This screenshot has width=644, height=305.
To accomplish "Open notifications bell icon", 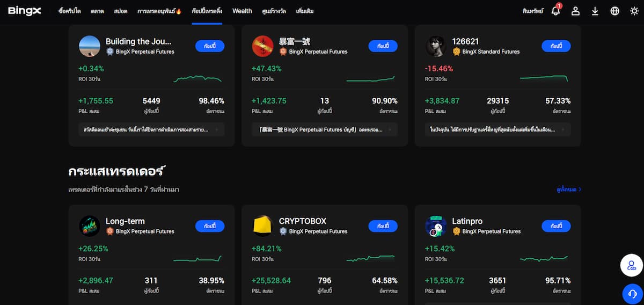I will tap(556, 11).
